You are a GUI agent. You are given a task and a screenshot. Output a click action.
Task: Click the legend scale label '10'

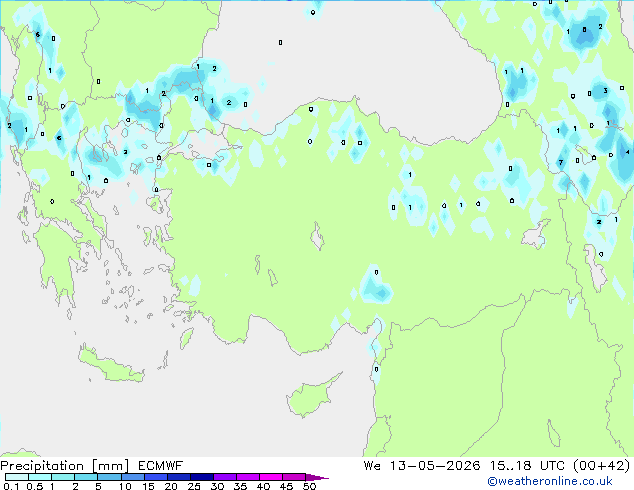[x=125, y=486]
